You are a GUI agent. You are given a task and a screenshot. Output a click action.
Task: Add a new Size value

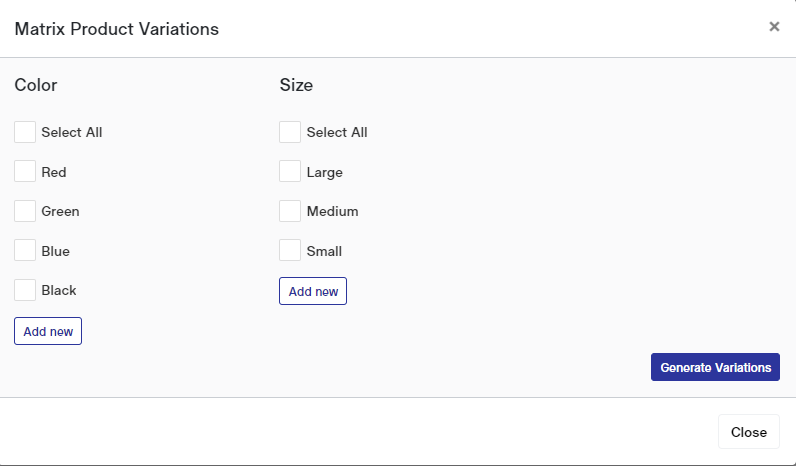(313, 291)
